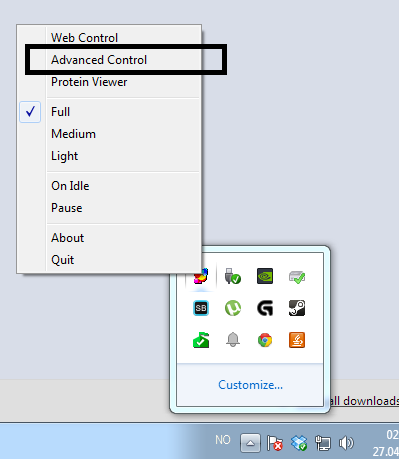The height and width of the screenshot is (459, 399).
Task: Switch folding power to Light
Action: coord(109,156)
